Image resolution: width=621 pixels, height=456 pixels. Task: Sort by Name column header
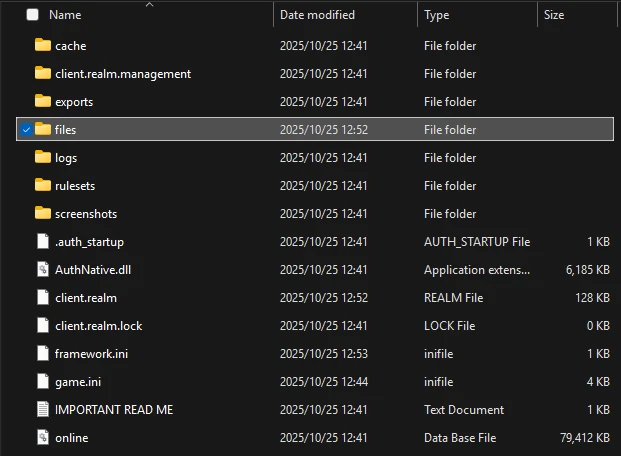pyautogui.click(x=65, y=15)
